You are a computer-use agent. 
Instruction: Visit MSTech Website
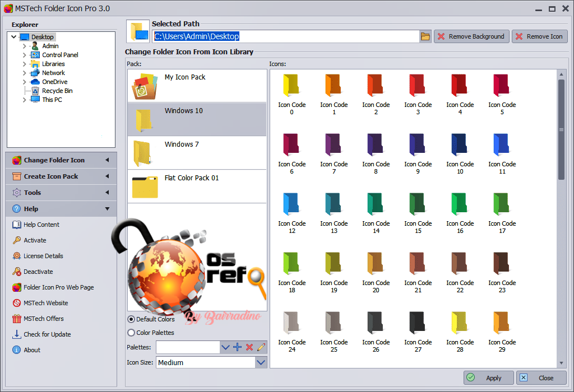click(40, 303)
